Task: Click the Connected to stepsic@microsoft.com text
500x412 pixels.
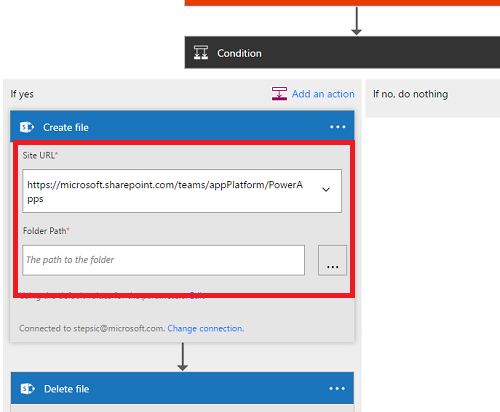Action: (92, 328)
